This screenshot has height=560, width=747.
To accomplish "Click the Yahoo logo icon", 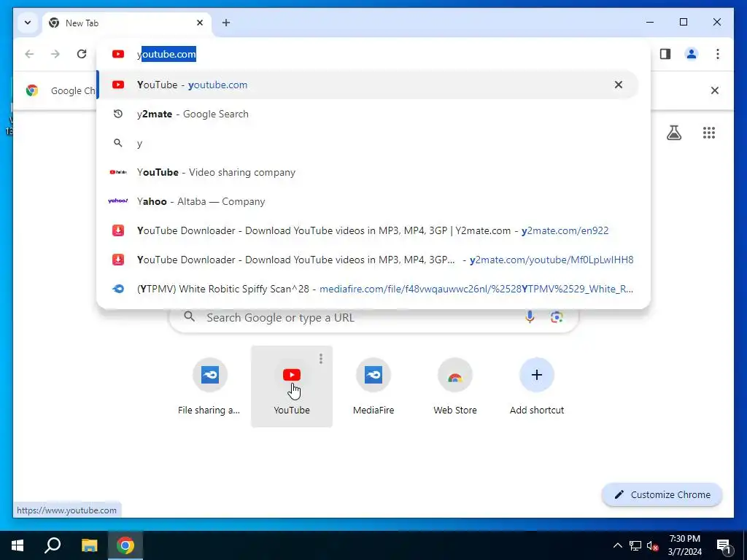I will 117,201.
